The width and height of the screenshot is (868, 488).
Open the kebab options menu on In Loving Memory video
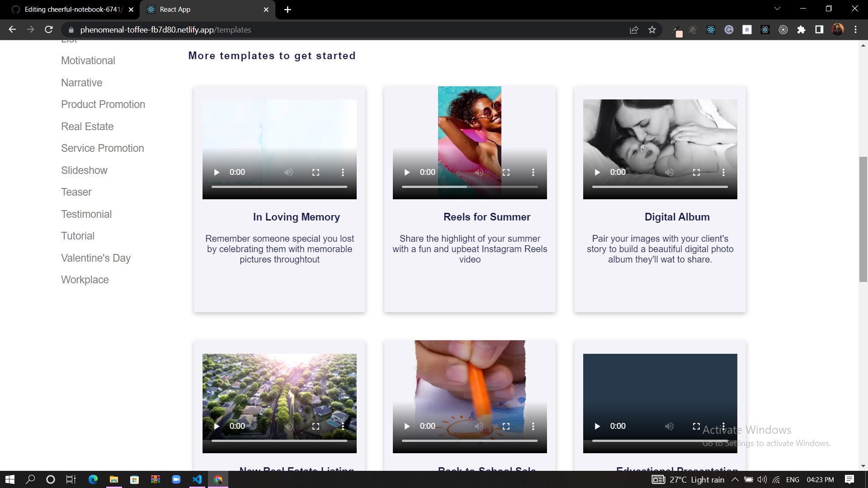(343, 172)
